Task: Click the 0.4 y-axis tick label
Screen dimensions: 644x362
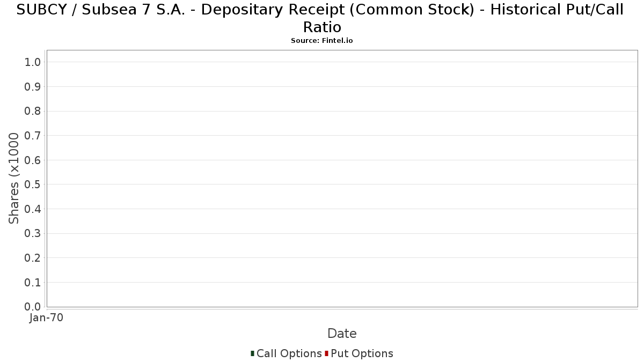Action: (x=33, y=209)
